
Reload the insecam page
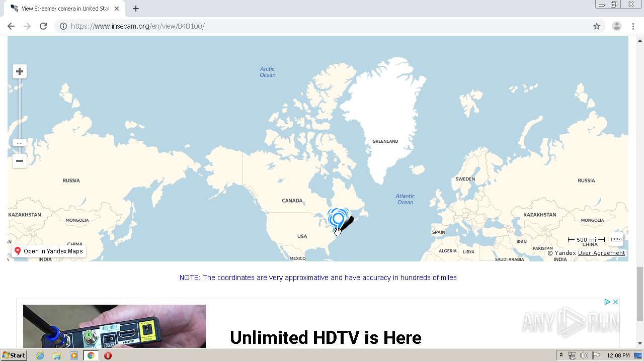(43, 26)
